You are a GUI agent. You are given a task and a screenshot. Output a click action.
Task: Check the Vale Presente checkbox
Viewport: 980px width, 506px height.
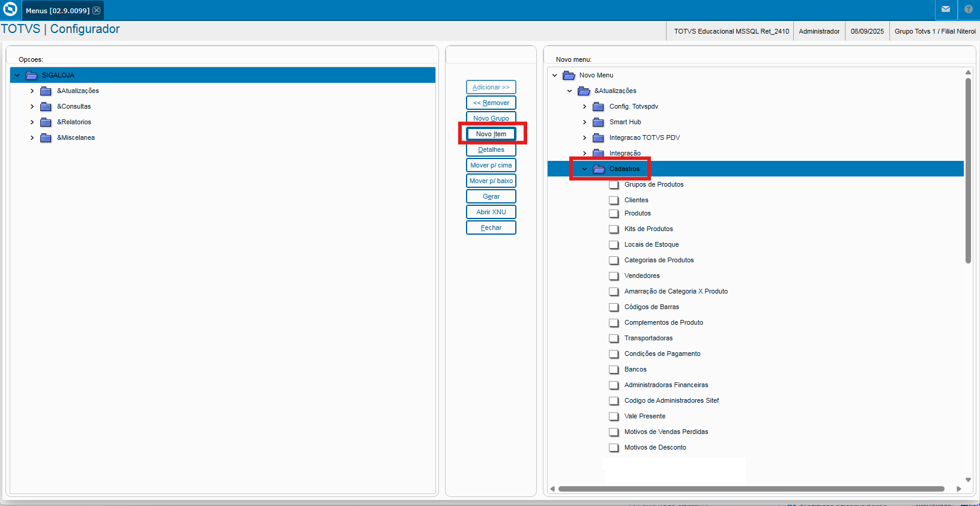(614, 416)
